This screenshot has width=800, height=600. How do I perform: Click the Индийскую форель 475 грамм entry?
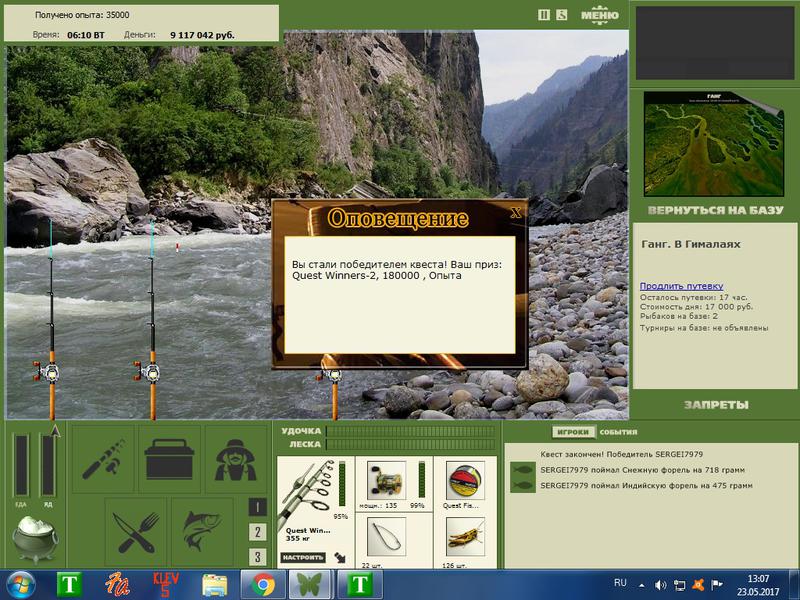pyautogui.click(x=646, y=486)
